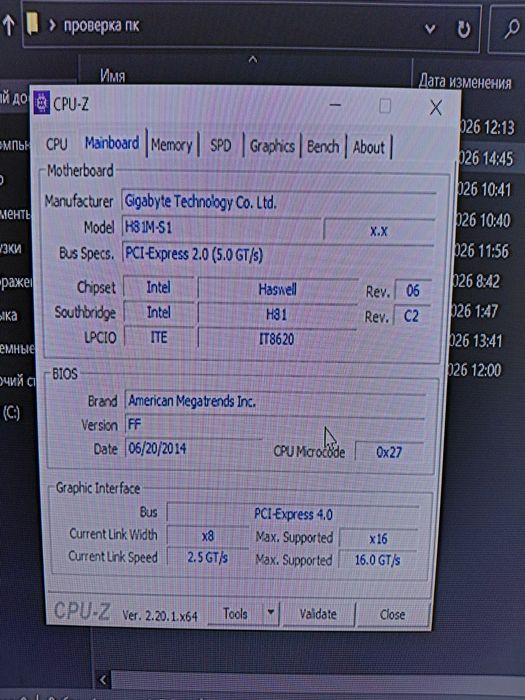Select BIOS Brand 'American Megatrends Inc.'
The height and width of the screenshot is (700, 525).
[275, 401]
